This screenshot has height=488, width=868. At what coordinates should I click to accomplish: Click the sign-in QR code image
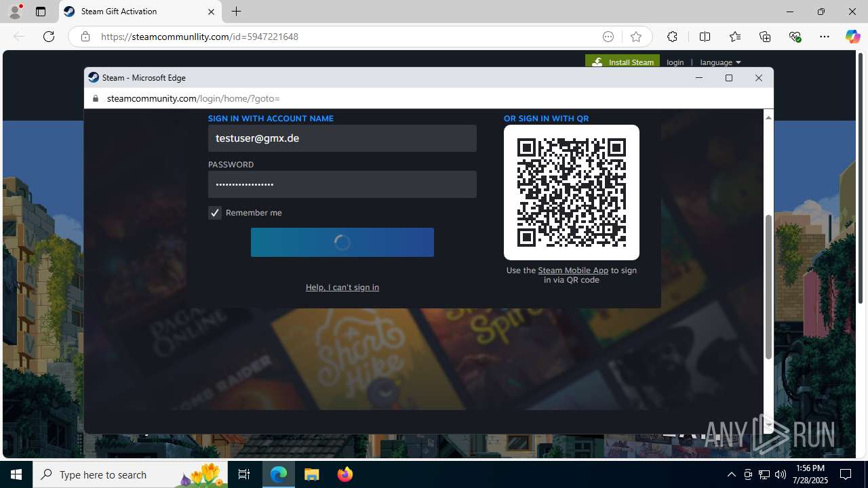coord(572,192)
